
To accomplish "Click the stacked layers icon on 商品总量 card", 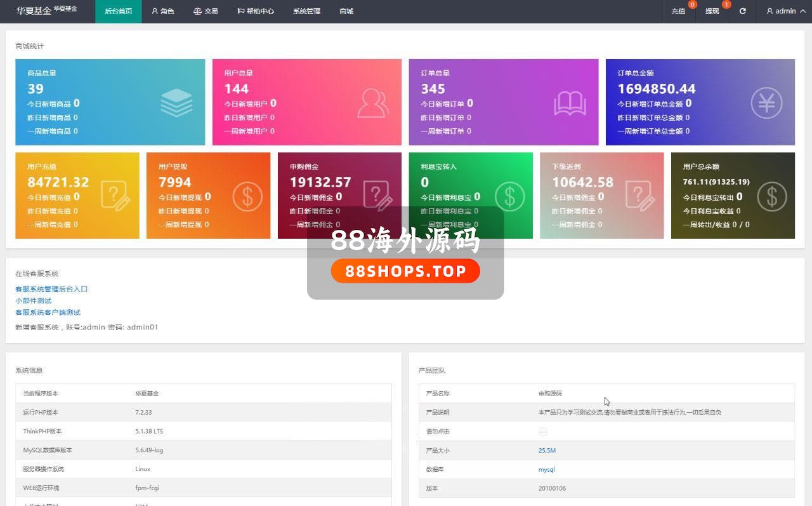I will pyautogui.click(x=176, y=103).
